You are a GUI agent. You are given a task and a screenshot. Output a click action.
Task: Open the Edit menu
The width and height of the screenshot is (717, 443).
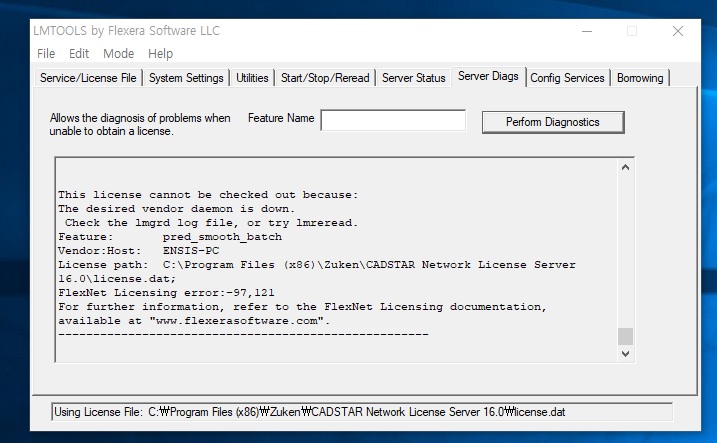pos(79,53)
